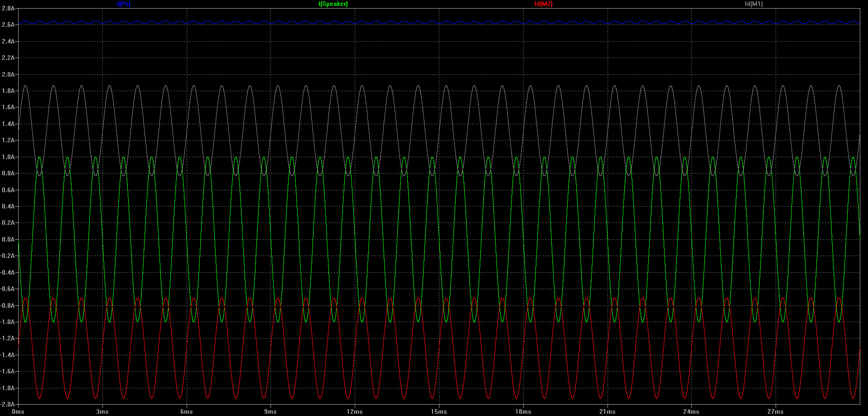Click the 1.6A vertical axis label
This screenshot has height=416, width=868.
click(x=8, y=107)
